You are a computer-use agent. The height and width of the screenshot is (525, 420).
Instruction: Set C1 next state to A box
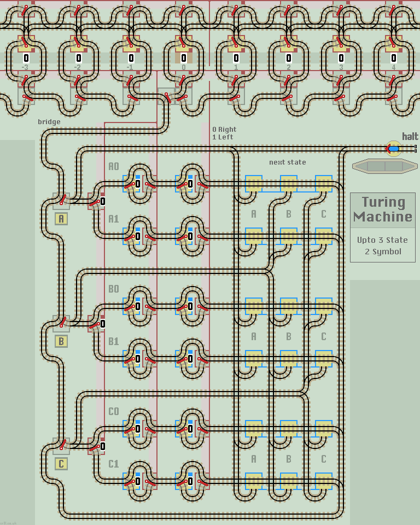point(254,481)
